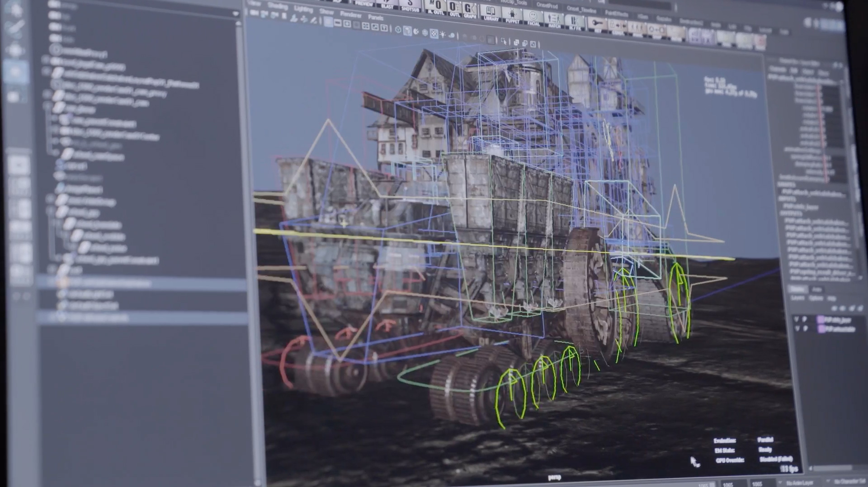Switch to four-view layout in left sidebar
This screenshot has height=487, width=868.
point(19,187)
